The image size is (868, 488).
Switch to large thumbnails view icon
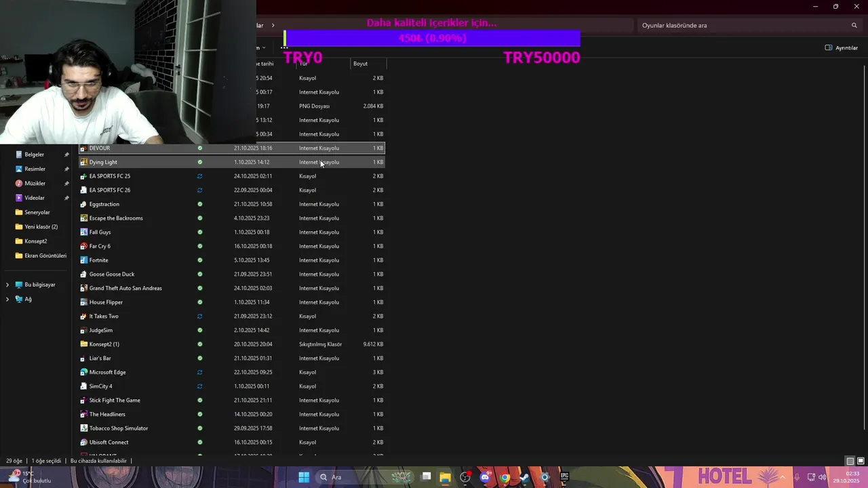[x=860, y=461]
